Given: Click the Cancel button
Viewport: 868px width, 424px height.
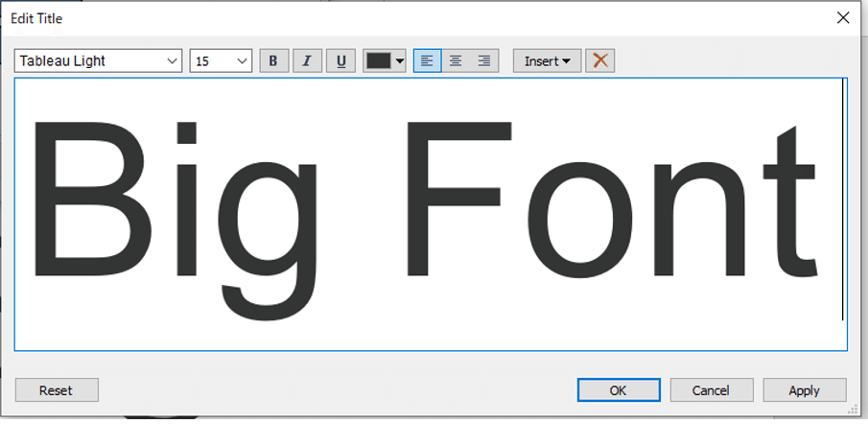Looking at the screenshot, I should point(712,390).
